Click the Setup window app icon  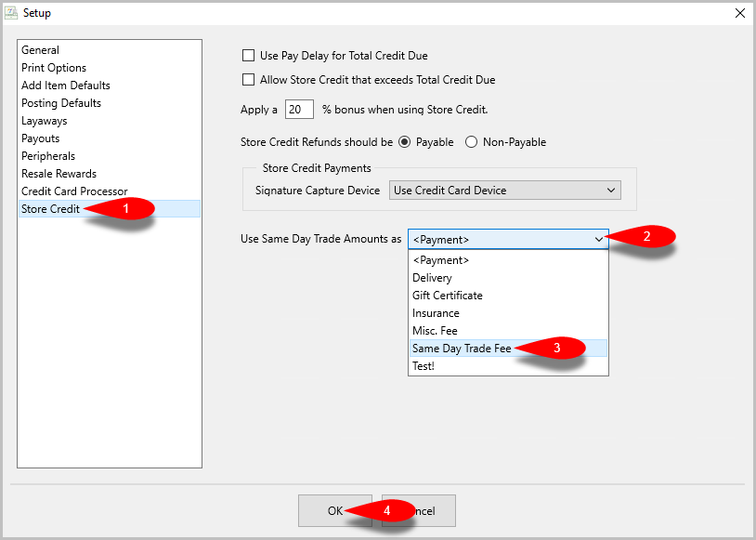[x=11, y=13]
